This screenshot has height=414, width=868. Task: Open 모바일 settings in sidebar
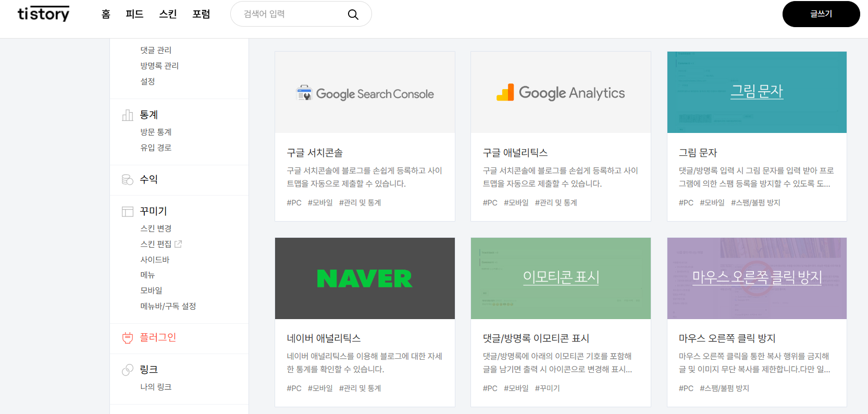(x=151, y=290)
